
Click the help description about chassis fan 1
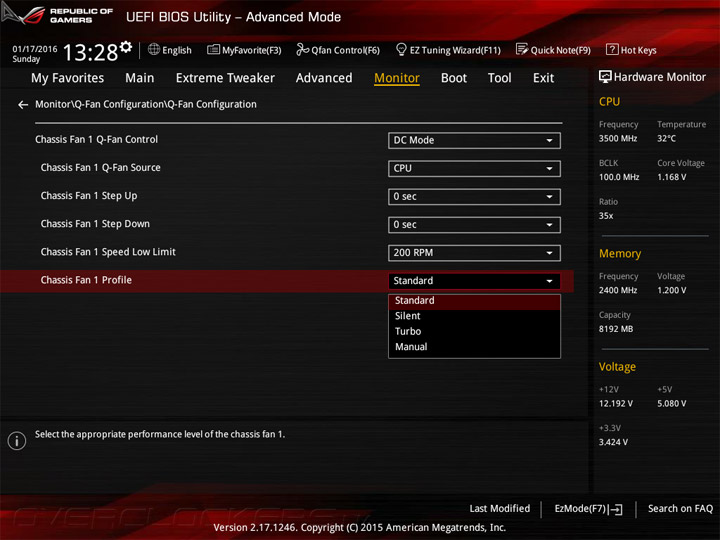tap(160, 434)
